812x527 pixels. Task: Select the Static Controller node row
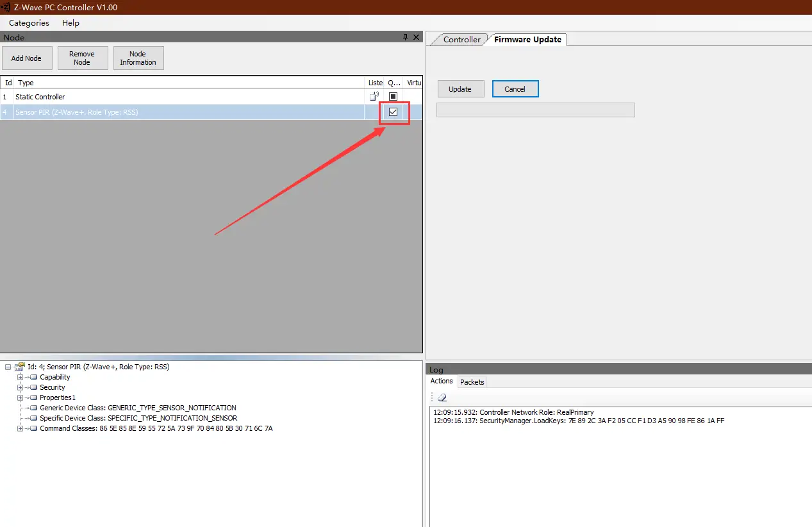211,97
